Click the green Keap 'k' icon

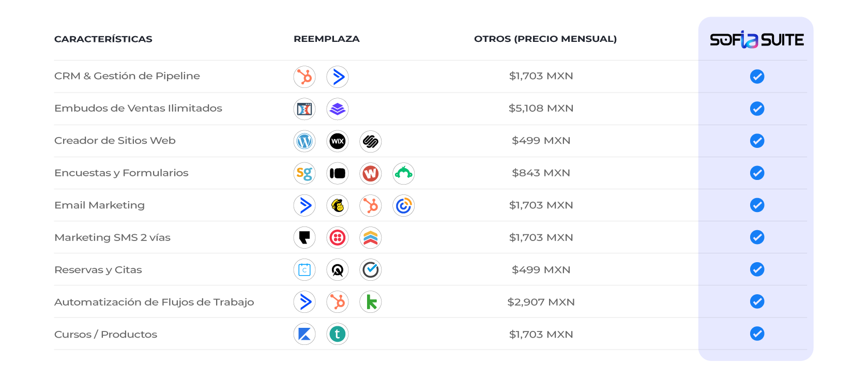click(371, 302)
